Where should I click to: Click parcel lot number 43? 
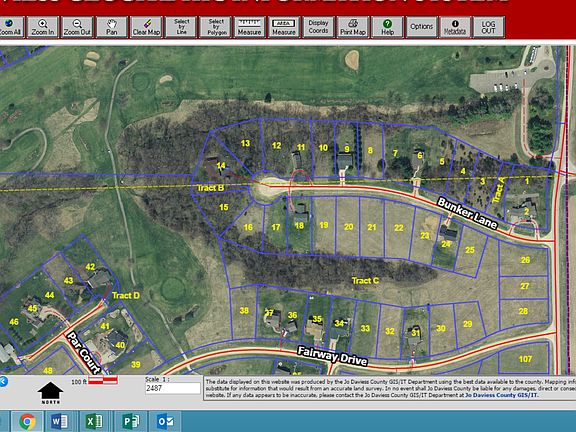(68, 281)
